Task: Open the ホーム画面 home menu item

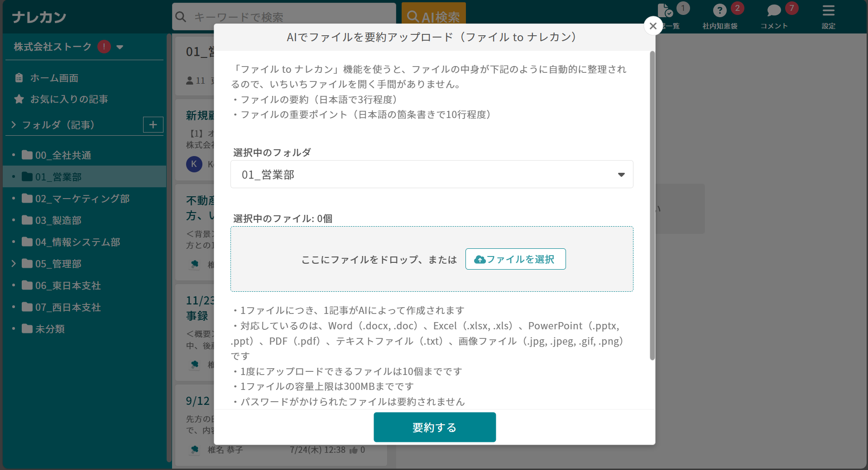Action: click(x=54, y=78)
